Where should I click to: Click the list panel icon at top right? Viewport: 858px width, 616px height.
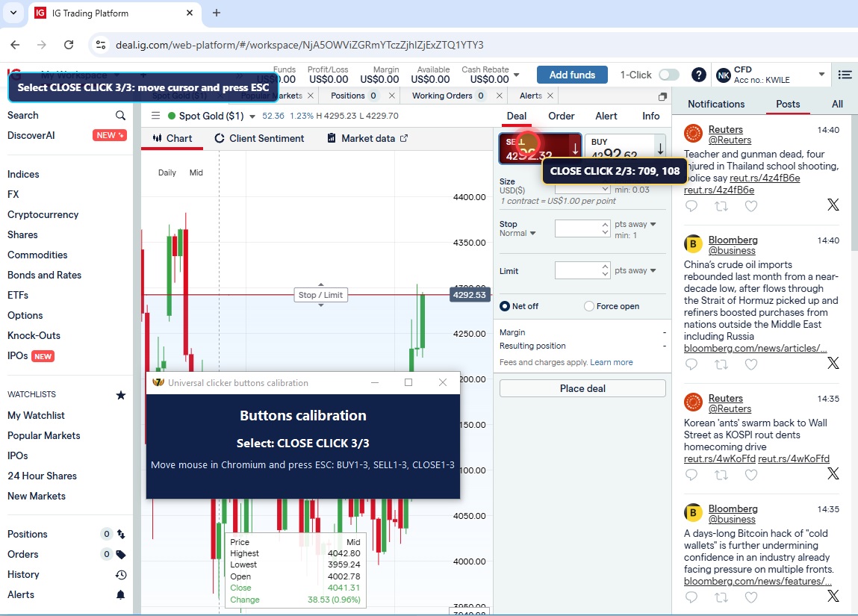pyautogui.click(x=845, y=75)
